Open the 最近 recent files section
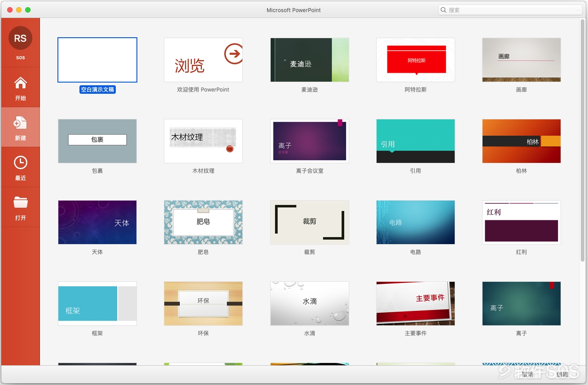Image resolution: width=588 pixels, height=385 pixels. [x=20, y=167]
